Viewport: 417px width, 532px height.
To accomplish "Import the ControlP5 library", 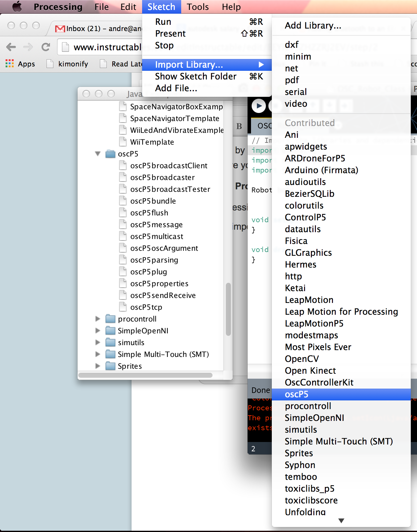I will (341, 217).
